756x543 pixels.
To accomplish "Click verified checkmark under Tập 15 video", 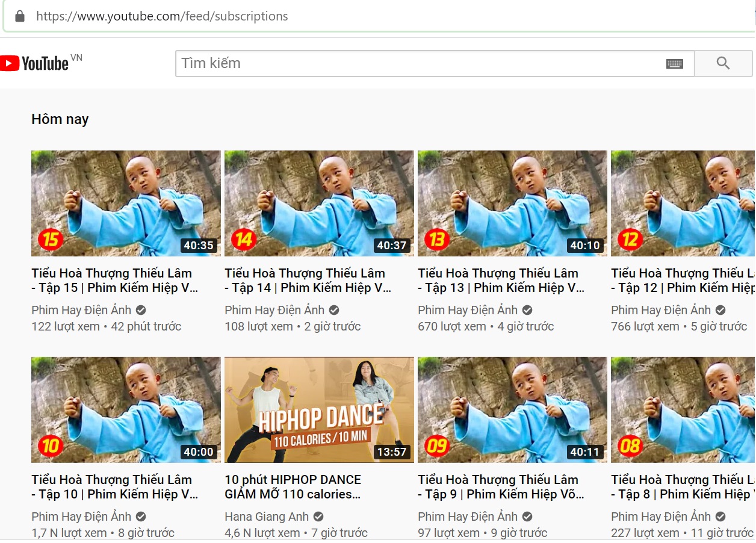I will (141, 310).
